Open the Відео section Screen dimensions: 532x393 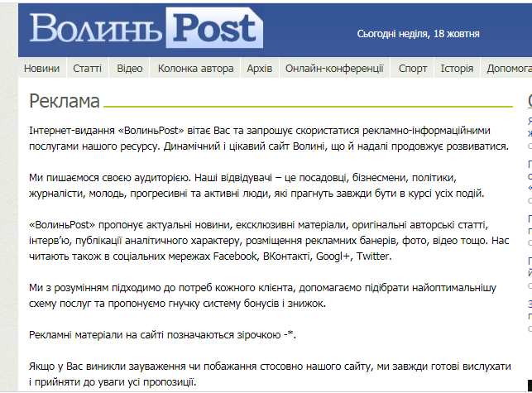[x=130, y=69]
